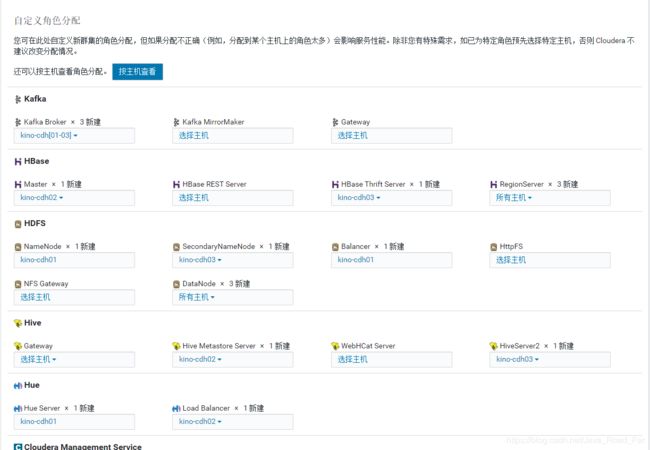
Task: Click Hue Server host kino-cdh01
Action: pos(74,421)
